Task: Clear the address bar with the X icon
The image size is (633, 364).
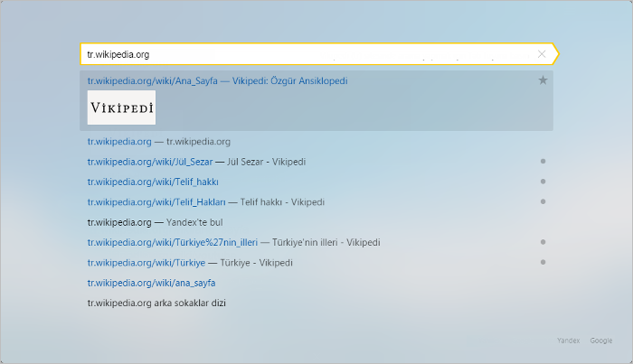Action: tap(542, 54)
